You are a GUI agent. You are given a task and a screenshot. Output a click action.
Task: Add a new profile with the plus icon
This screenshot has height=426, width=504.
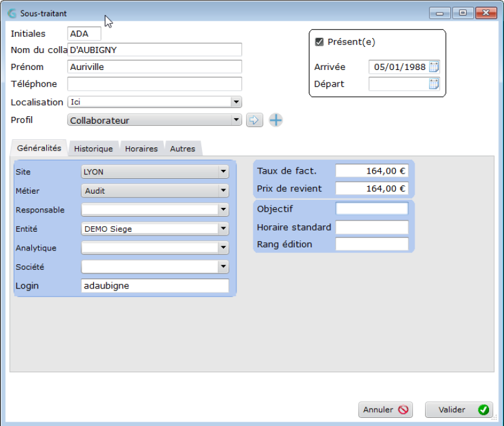pos(276,120)
